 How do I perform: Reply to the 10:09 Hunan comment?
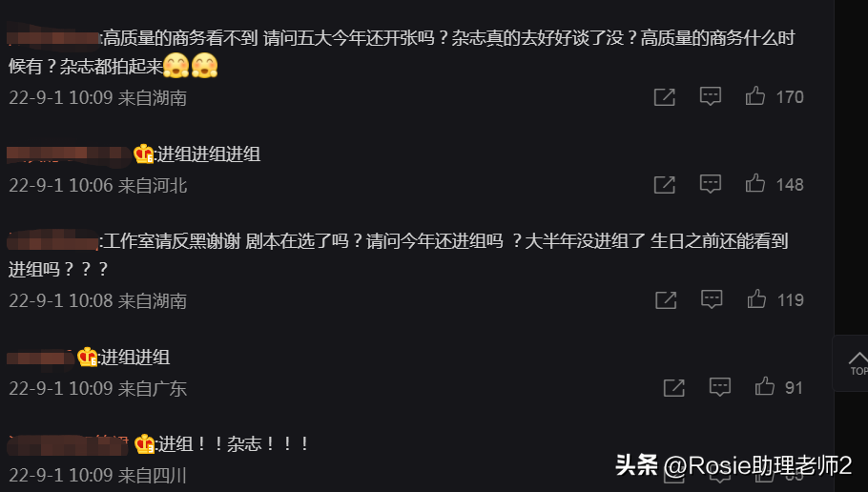coord(711,96)
